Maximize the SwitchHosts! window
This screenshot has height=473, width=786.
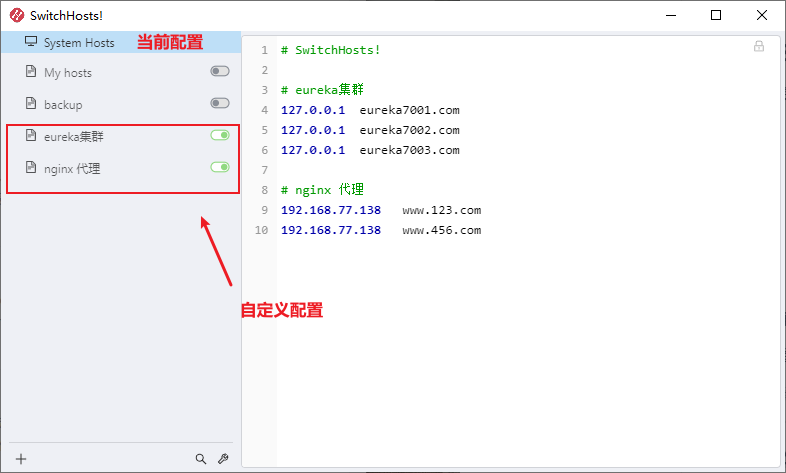click(x=716, y=16)
